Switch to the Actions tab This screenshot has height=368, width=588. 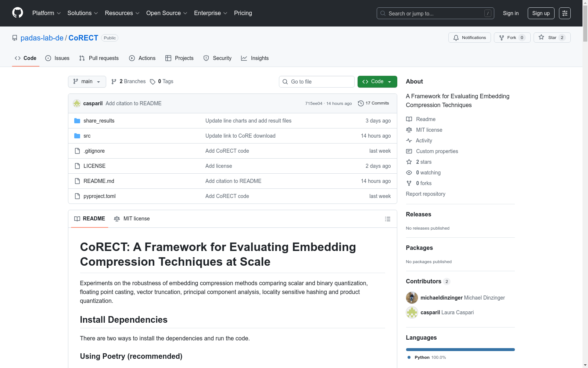[x=142, y=58]
